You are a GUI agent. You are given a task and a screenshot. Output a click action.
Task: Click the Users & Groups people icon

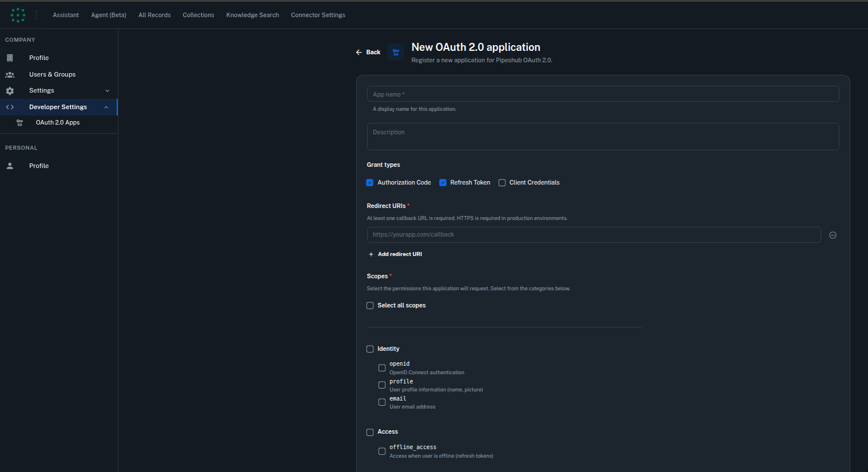click(10, 74)
